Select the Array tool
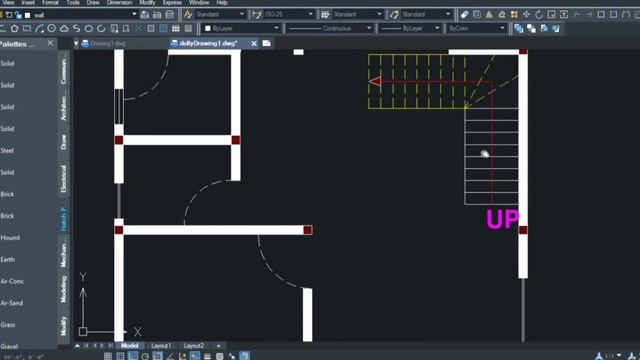This screenshot has width=640, height=360. 514,15
